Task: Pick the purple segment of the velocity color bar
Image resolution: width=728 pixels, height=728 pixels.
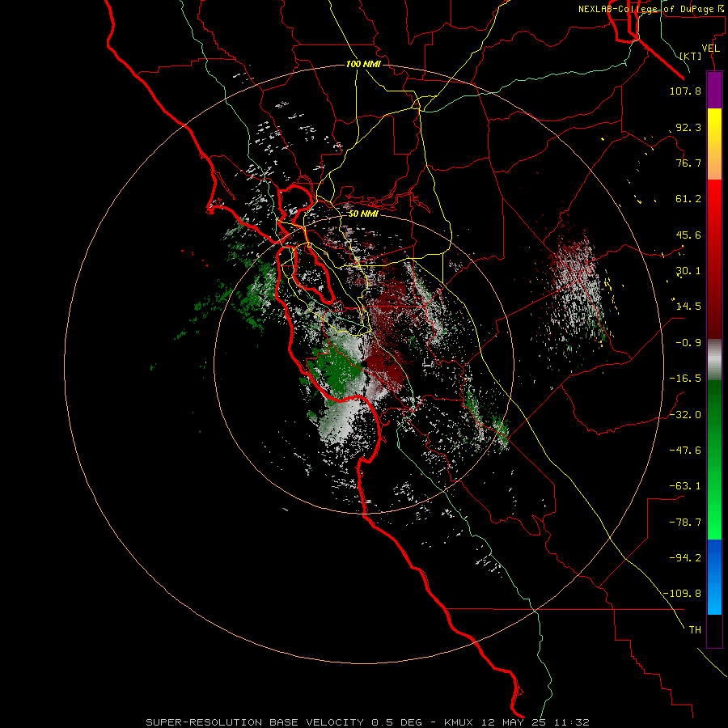Action: point(714,91)
